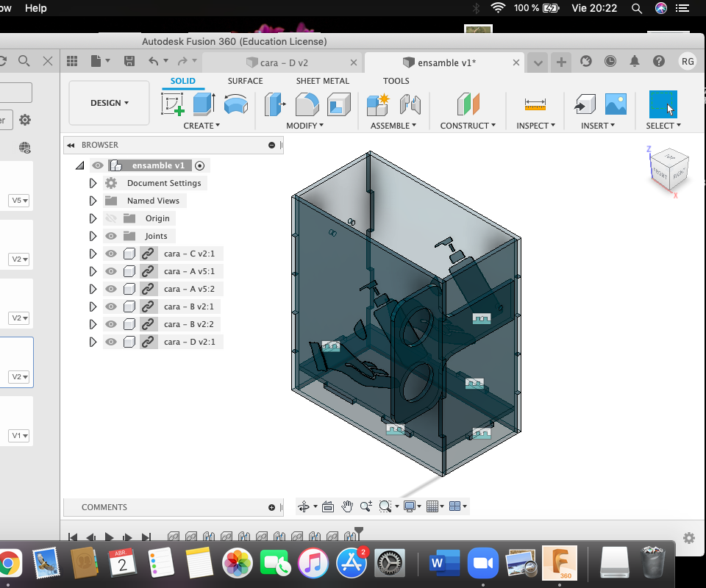Click the Zoom Window tool
The width and height of the screenshot is (706, 588).
coord(385,506)
